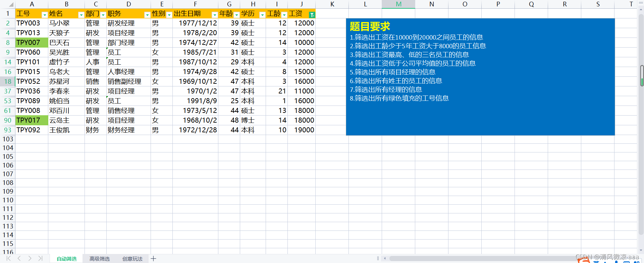This screenshot has width=644, height=263.
Task: Click the select-all corner triangle
Action: point(11,4)
